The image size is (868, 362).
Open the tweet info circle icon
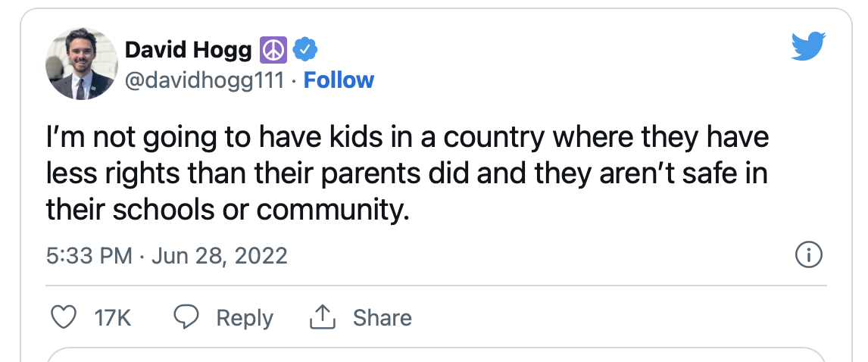(x=808, y=255)
